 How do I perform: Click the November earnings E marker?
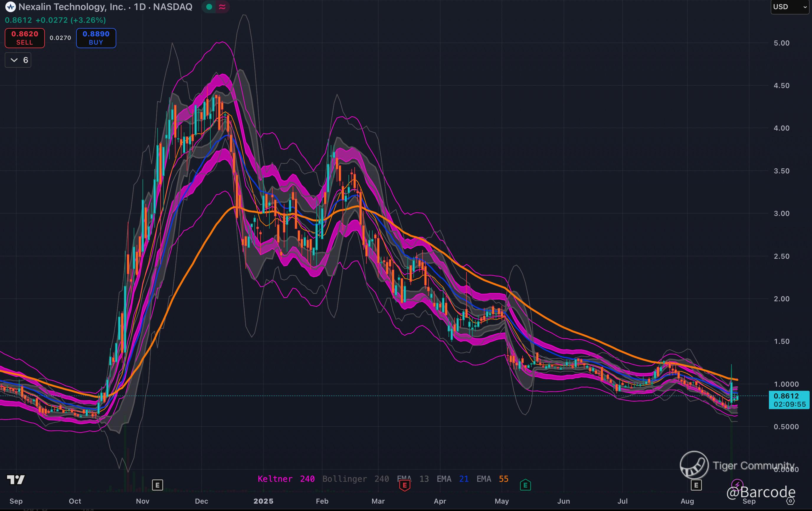click(x=158, y=485)
